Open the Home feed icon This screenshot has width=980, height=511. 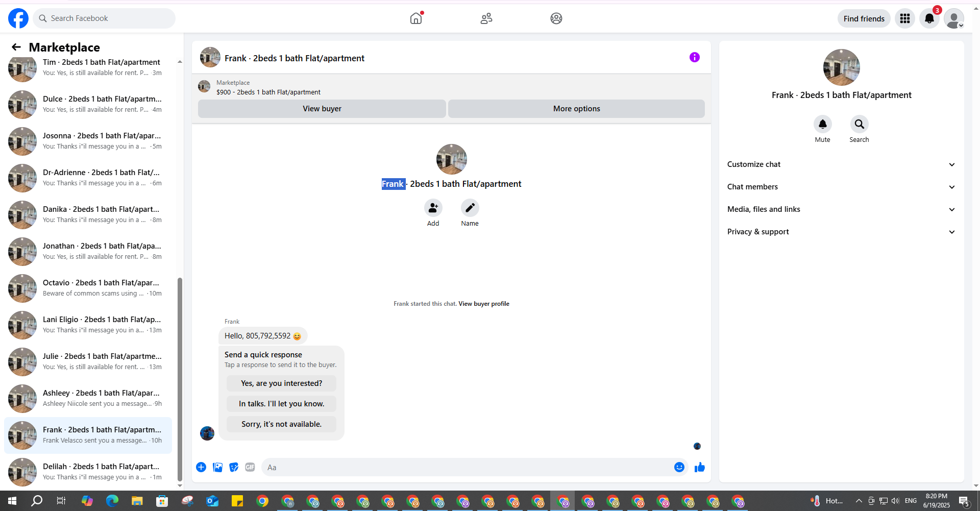tap(416, 18)
